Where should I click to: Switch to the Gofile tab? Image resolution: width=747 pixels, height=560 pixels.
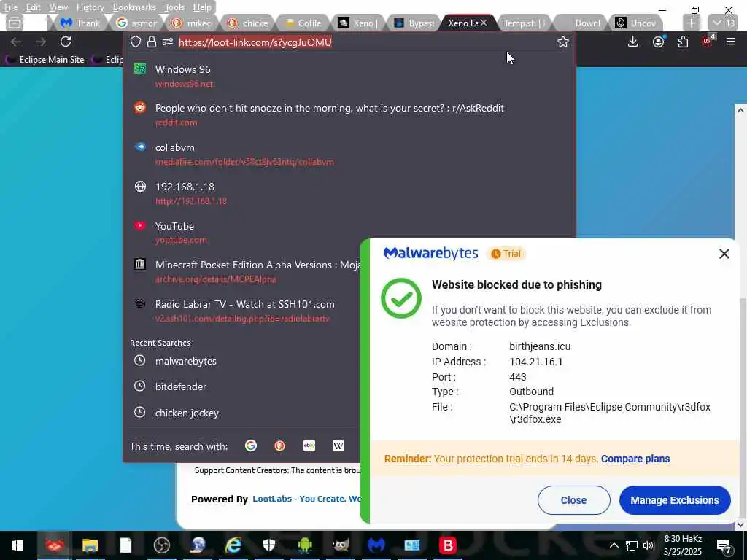pyautogui.click(x=303, y=23)
